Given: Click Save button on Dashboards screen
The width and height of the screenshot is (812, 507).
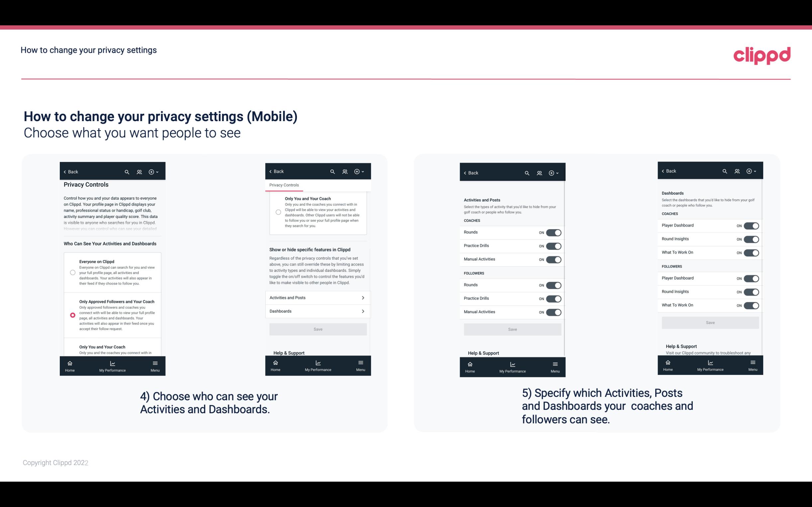Looking at the screenshot, I should (x=710, y=322).
